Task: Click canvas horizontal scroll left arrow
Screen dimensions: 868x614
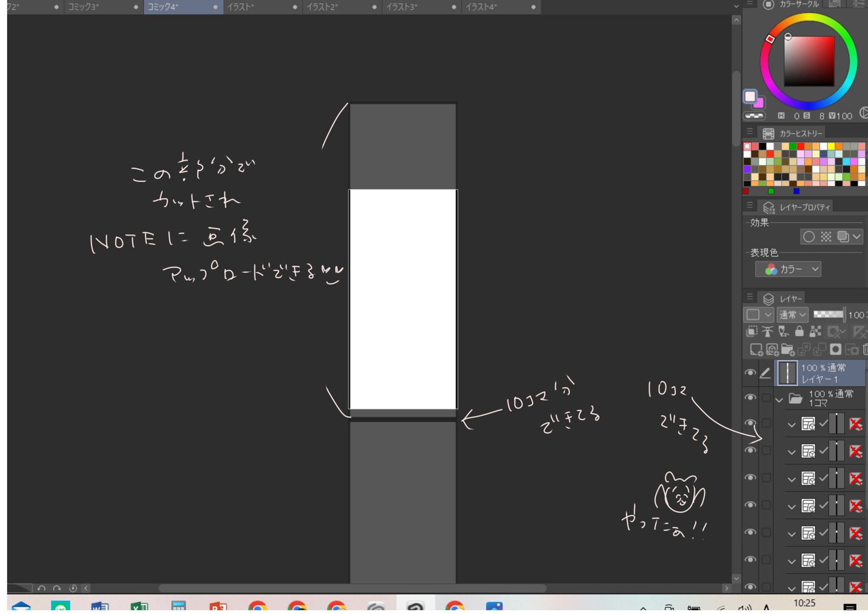Action: [86, 588]
